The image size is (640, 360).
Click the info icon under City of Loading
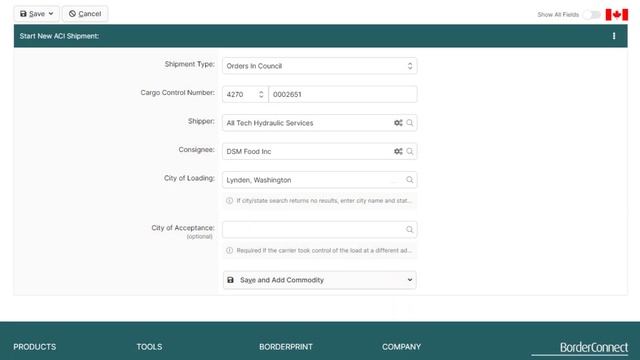[229, 200]
